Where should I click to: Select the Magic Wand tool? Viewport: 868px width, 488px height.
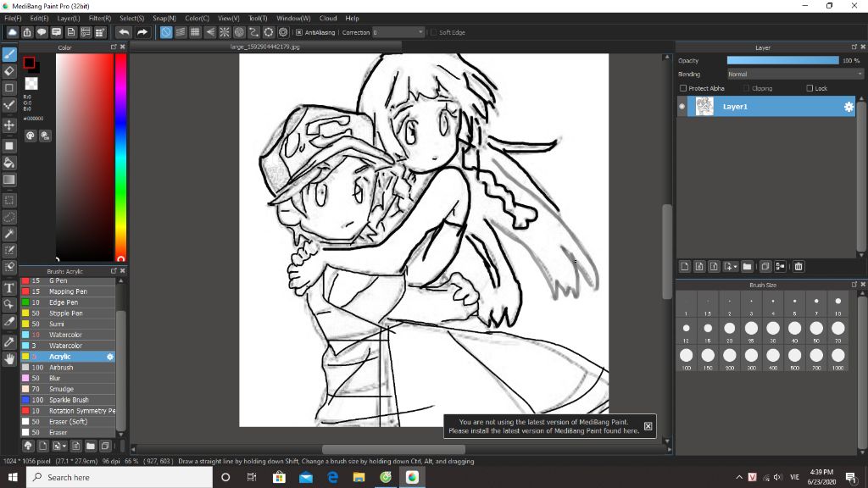point(9,234)
